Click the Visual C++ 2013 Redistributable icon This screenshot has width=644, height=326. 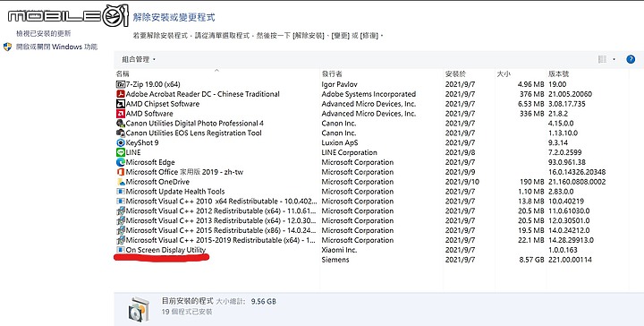(x=121, y=220)
